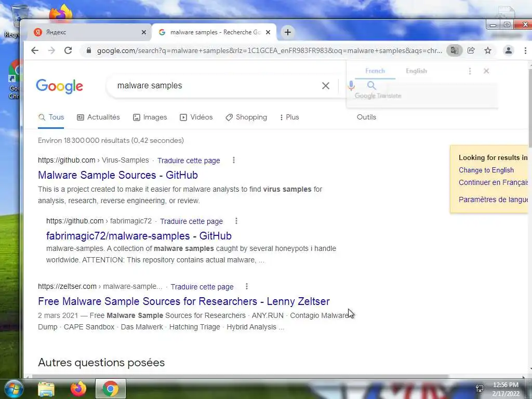
Task: Open fabrimagic72/malware-samples - GitHub result
Action: coord(139,236)
